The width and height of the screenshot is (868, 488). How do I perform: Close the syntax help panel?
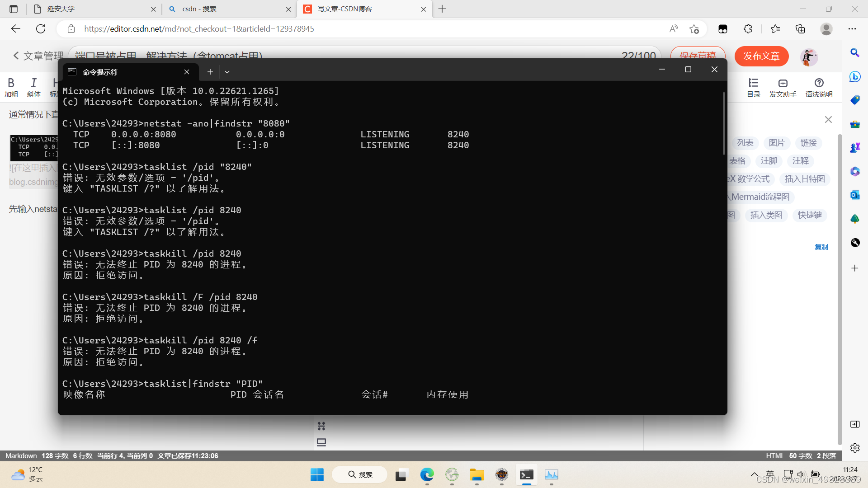(x=828, y=120)
